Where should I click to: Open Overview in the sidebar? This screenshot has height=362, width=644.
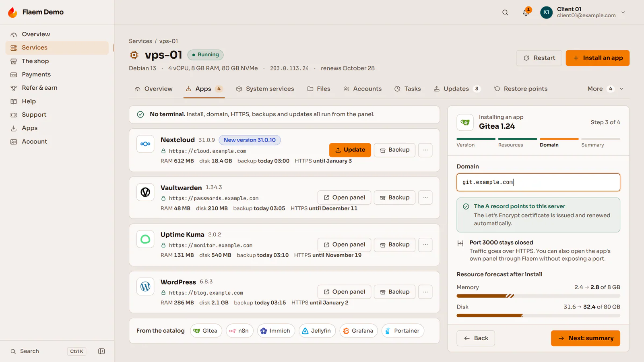(x=57, y=34)
